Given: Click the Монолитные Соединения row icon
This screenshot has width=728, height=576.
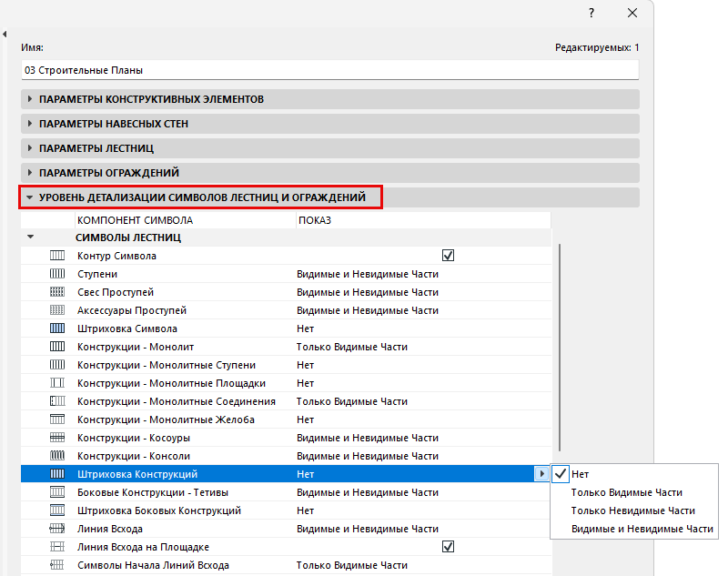Looking at the screenshot, I should 57,401.
